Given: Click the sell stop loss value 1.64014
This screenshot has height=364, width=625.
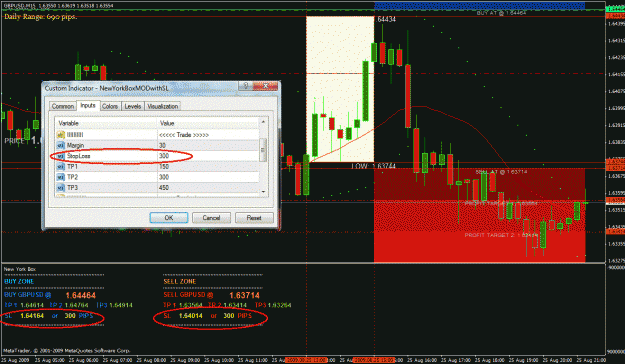Looking at the screenshot, I should tap(191, 316).
